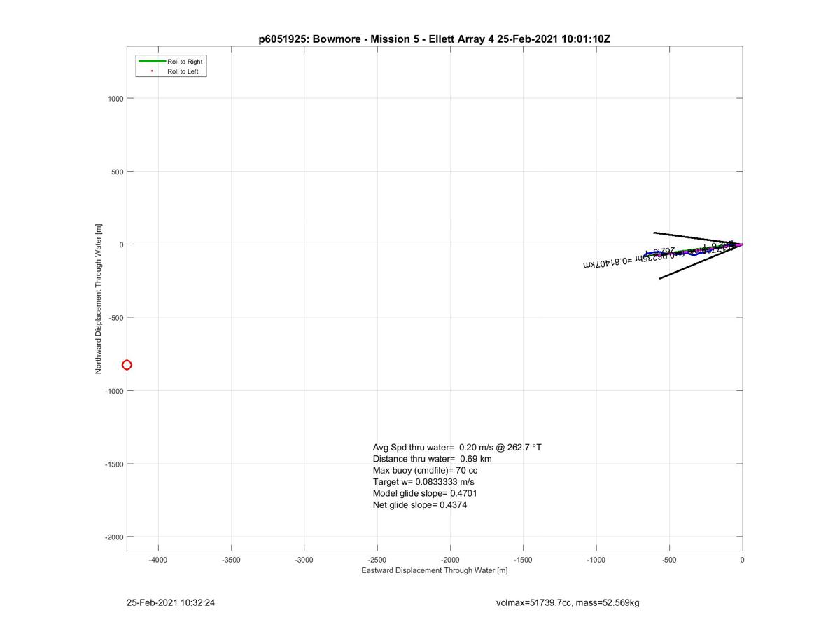Click the -500 tick label on the northward axis
The image size is (840, 620).
(116, 318)
